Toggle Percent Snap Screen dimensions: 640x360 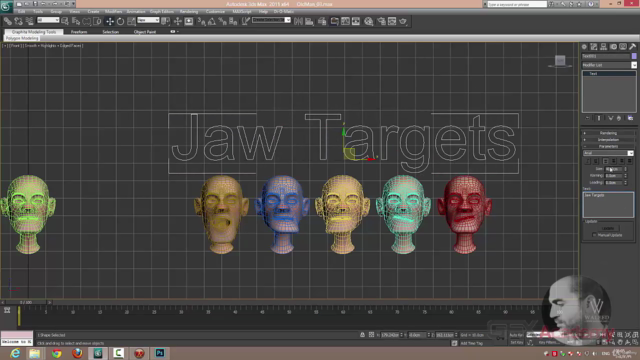click(222, 21)
